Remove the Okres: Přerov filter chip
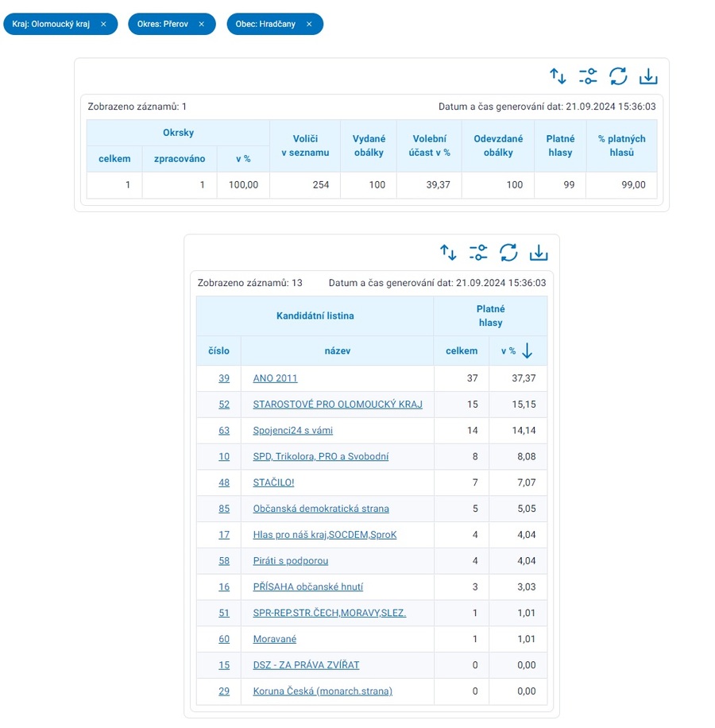Screen dimensions: 715x728 click(201, 25)
